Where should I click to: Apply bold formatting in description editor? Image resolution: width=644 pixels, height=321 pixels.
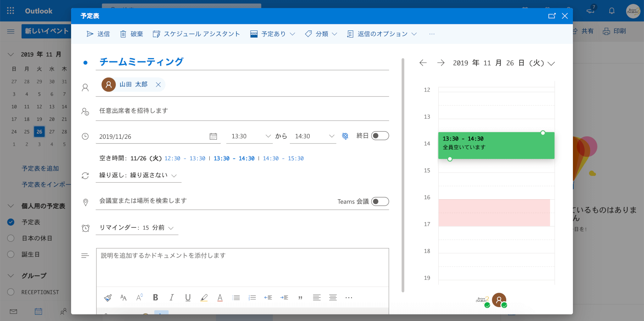click(155, 297)
